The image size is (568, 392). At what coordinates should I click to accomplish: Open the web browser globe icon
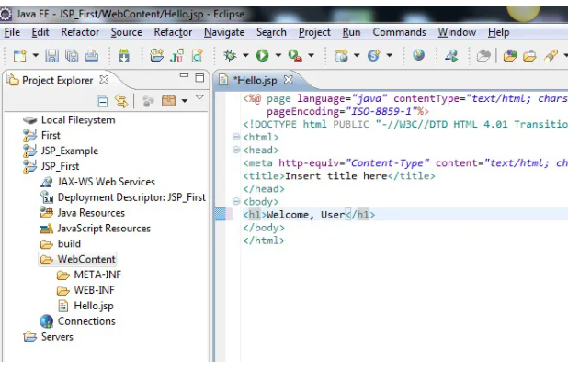(x=418, y=56)
